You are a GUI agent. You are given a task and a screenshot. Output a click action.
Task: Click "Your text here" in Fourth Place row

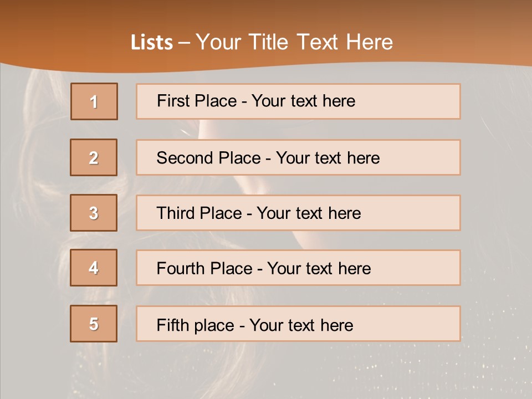tap(319, 269)
